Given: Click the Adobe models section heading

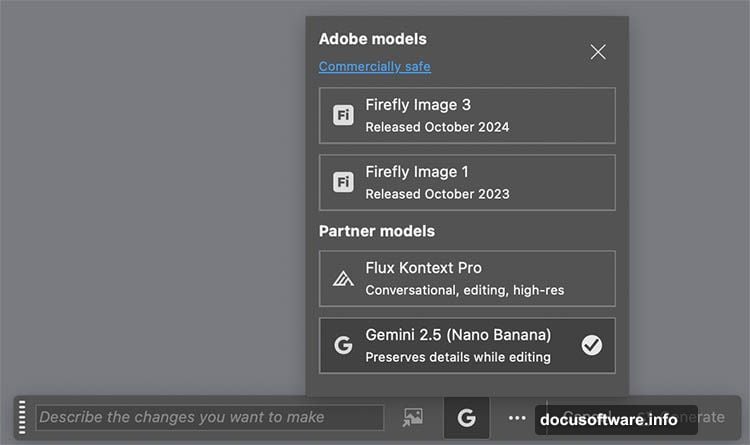Looking at the screenshot, I should point(372,39).
